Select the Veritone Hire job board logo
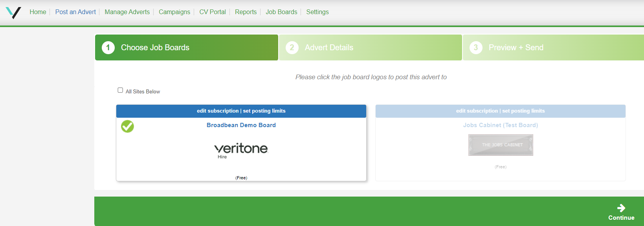The width and height of the screenshot is (644, 226). [241, 150]
